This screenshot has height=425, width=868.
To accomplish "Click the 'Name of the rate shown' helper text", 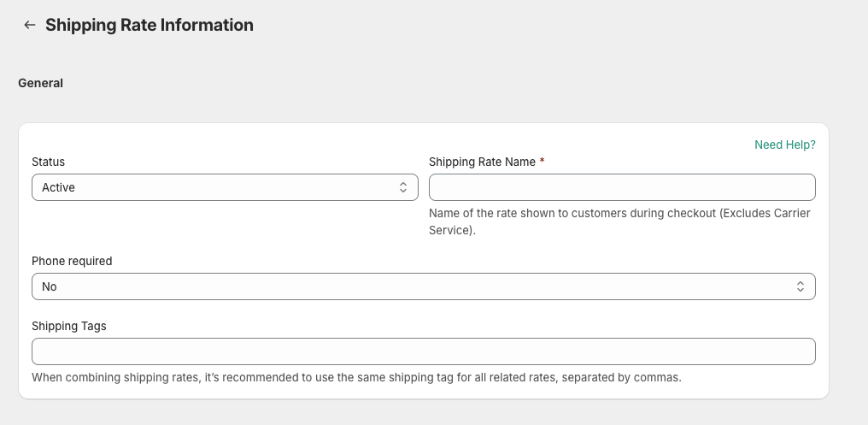I will pyautogui.click(x=619, y=221).
